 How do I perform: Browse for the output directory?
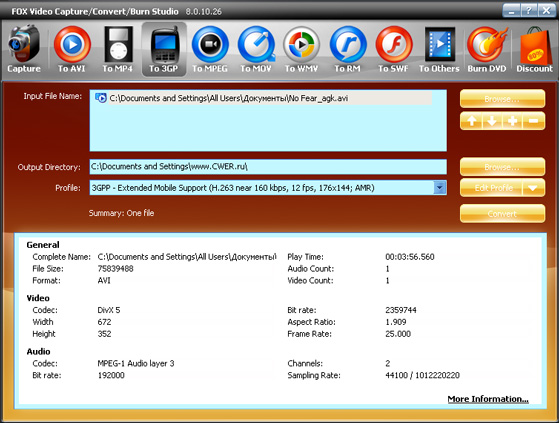502,167
